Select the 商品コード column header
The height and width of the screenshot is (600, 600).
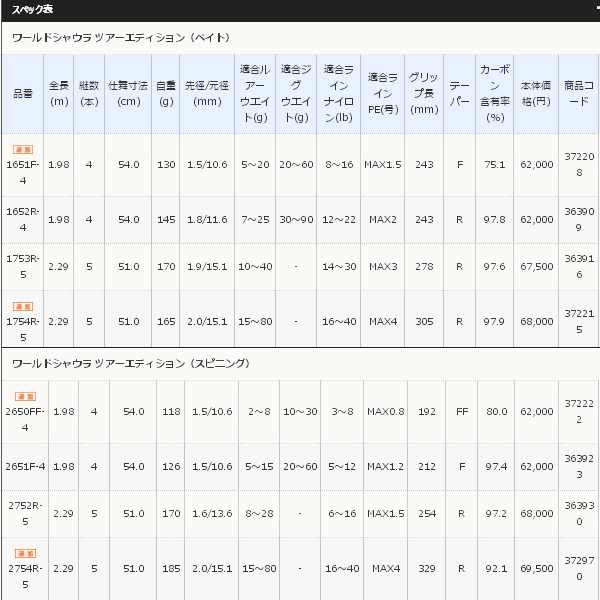pos(579,93)
